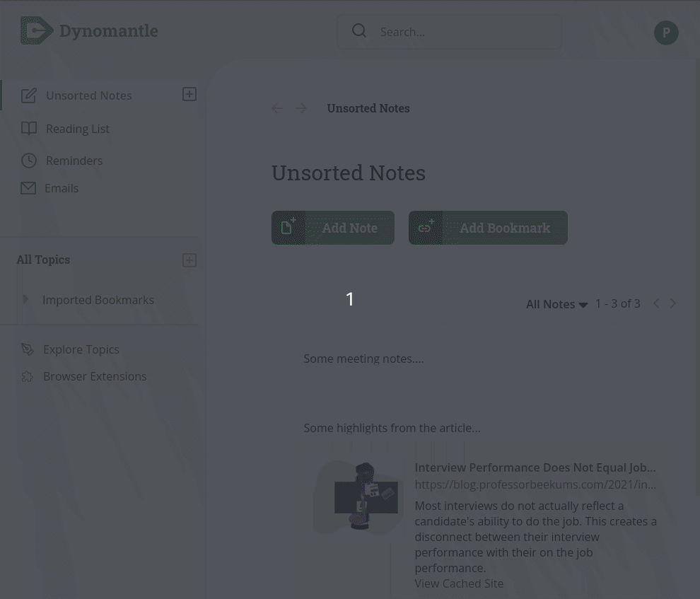Click the Explore Topics tag icon
Image resolution: width=700 pixels, height=599 pixels.
28,349
